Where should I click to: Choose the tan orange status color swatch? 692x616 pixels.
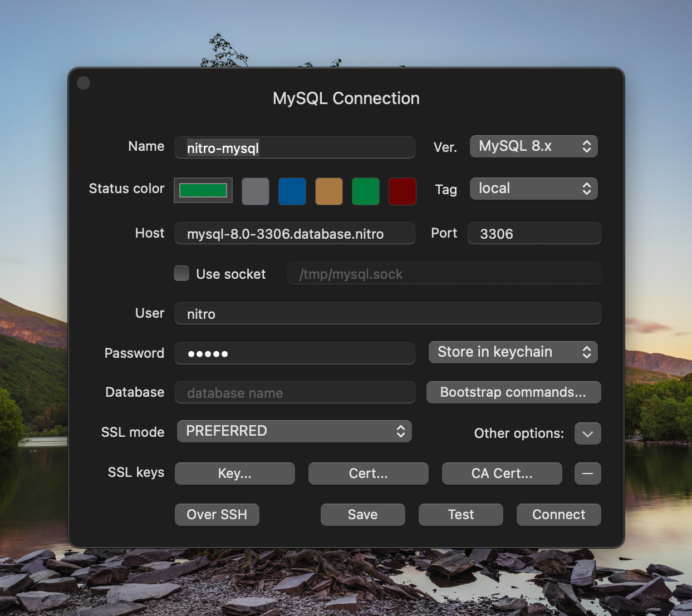pos(329,191)
